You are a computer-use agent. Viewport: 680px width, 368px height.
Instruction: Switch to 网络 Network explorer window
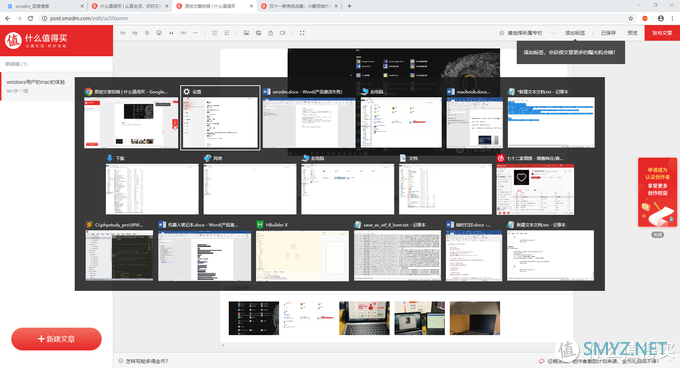(x=250, y=184)
